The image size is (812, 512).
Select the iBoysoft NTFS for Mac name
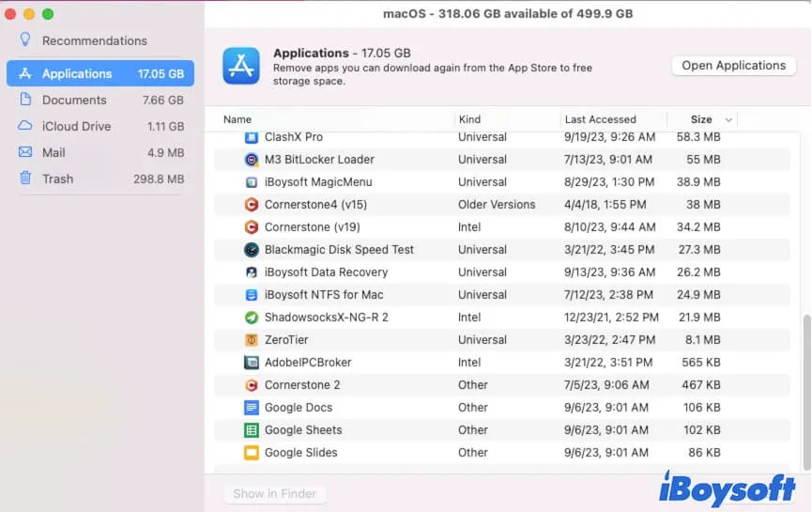(324, 295)
